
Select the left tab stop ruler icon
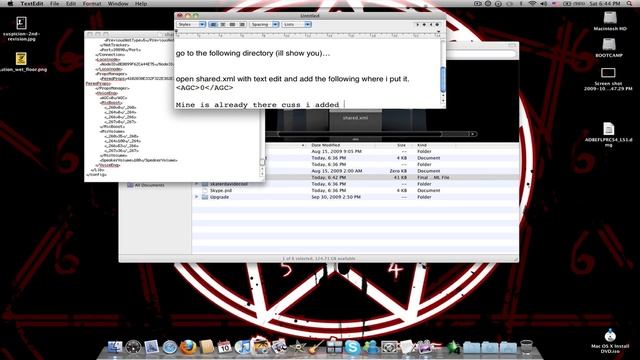click(418, 24)
